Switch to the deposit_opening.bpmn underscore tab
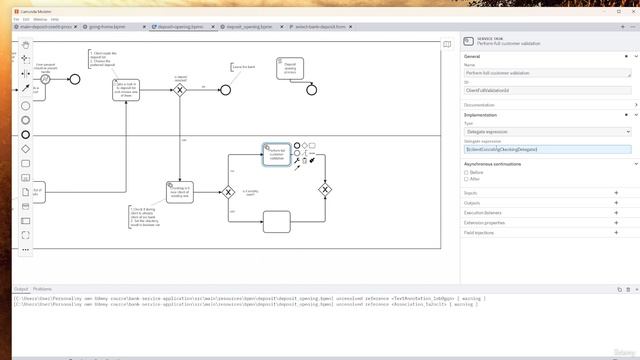The width and height of the screenshot is (640, 360). (249, 27)
